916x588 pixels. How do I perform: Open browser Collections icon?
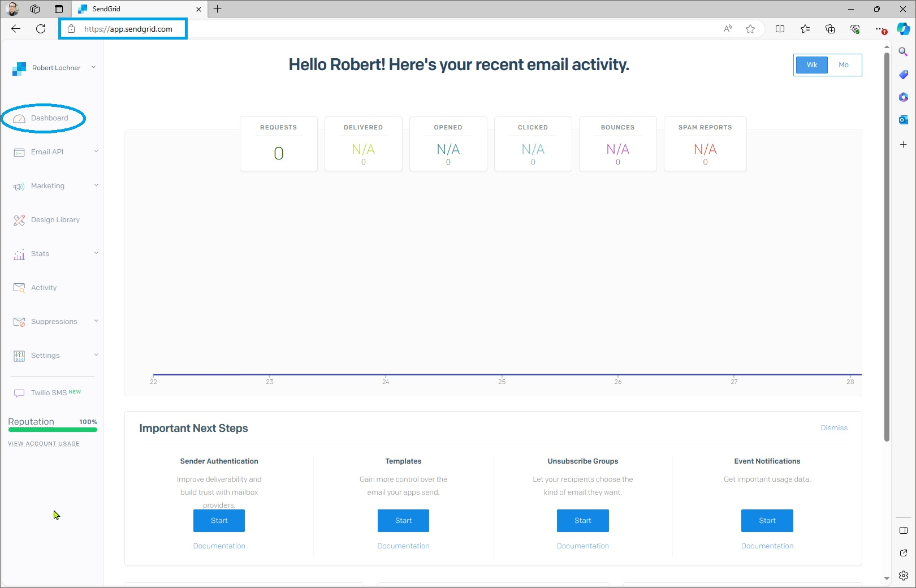(830, 29)
